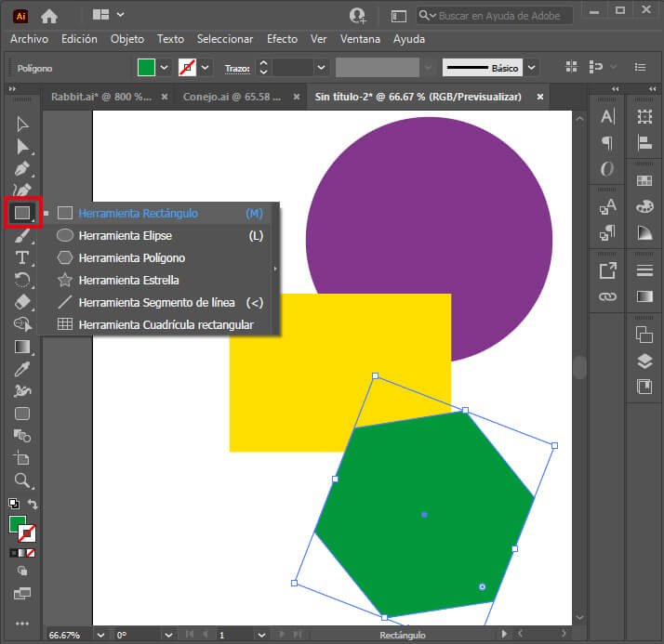The image size is (664, 644).
Task: Click the Adobe help search field
Action: click(x=495, y=16)
